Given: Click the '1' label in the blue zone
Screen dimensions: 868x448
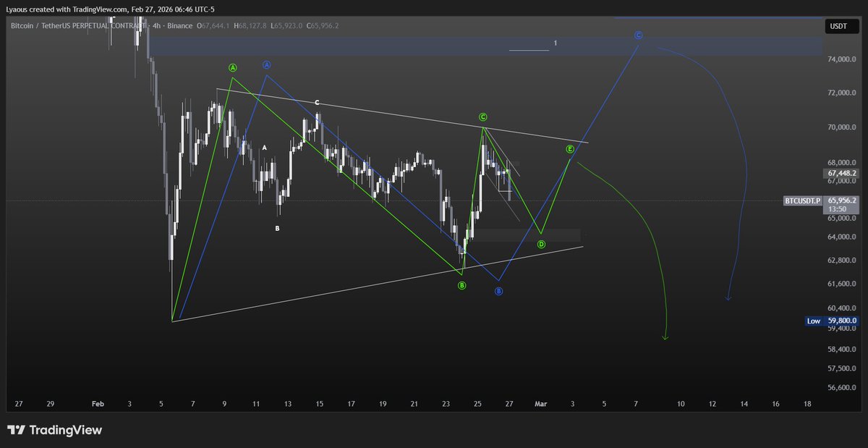Looking at the screenshot, I should 556,43.
